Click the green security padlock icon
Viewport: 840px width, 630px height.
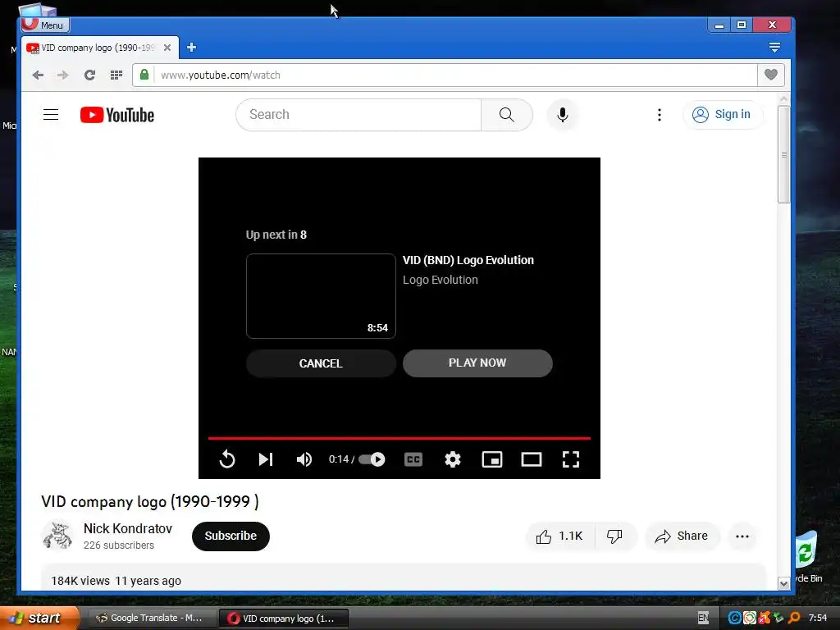tap(144, 75)
